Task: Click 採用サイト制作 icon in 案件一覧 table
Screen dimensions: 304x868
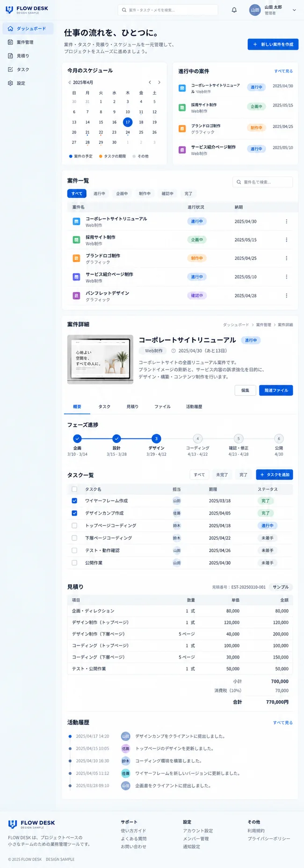Action: point(76,240)
